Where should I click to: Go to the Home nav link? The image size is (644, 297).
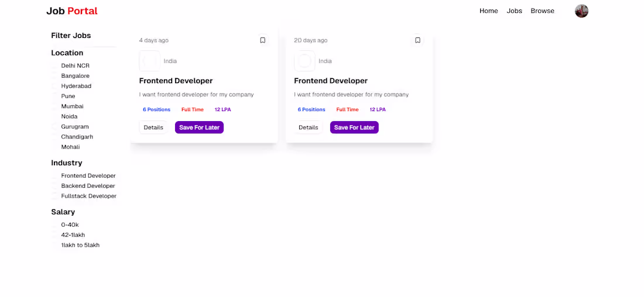coord(489,11)
